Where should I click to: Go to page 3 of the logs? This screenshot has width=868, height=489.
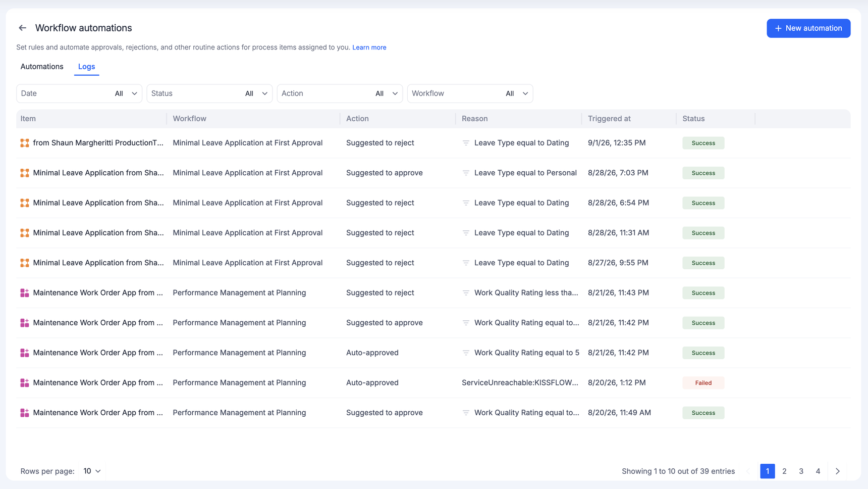pos(801,471)
